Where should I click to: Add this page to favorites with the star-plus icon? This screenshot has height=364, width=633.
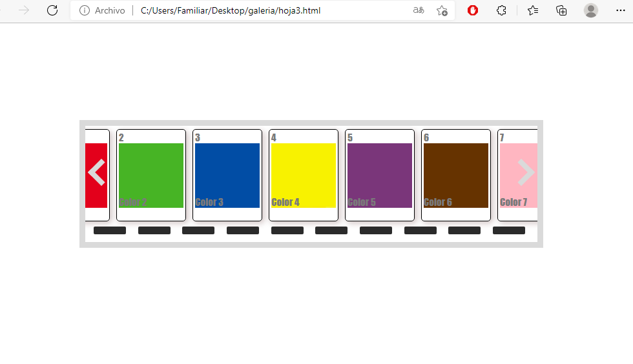point(442,10)
